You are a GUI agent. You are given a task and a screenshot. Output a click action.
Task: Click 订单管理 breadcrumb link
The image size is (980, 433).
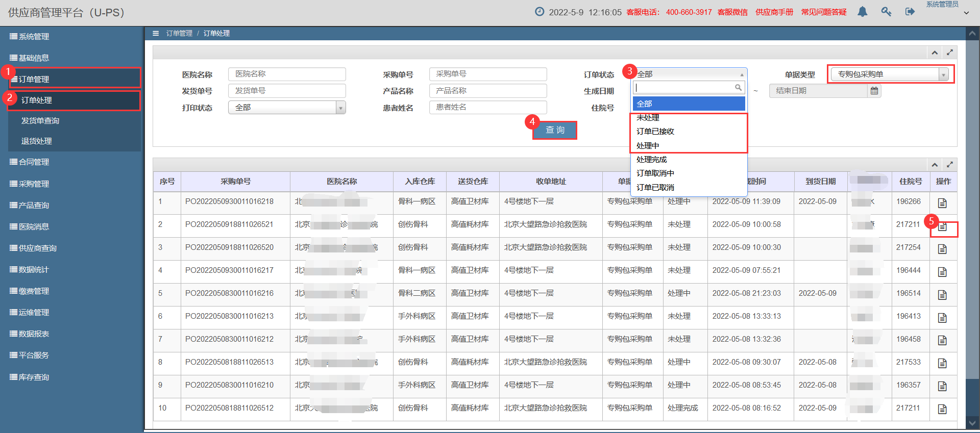[x=179, y=33]
